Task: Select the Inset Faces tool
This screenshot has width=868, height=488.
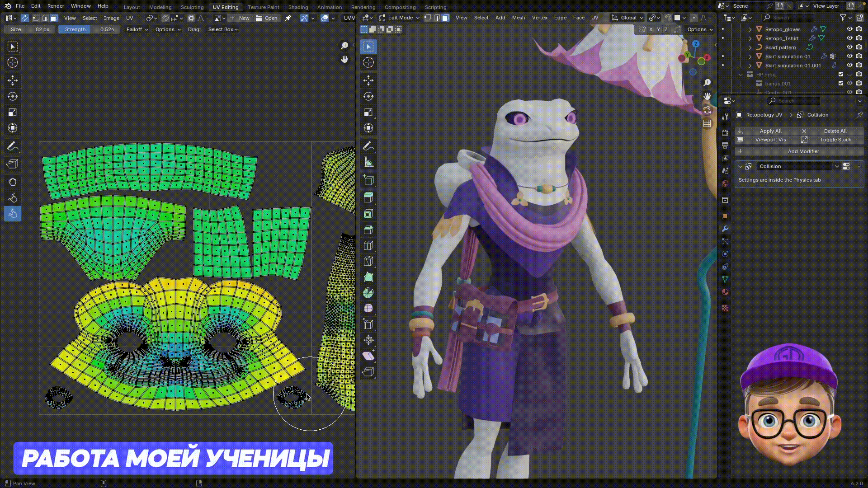Action: click(368, 214)
